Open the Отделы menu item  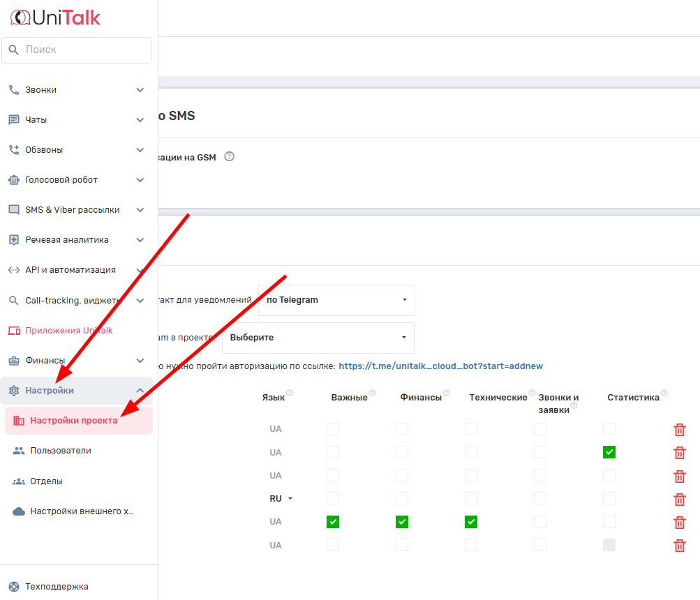tap(46, 481)
